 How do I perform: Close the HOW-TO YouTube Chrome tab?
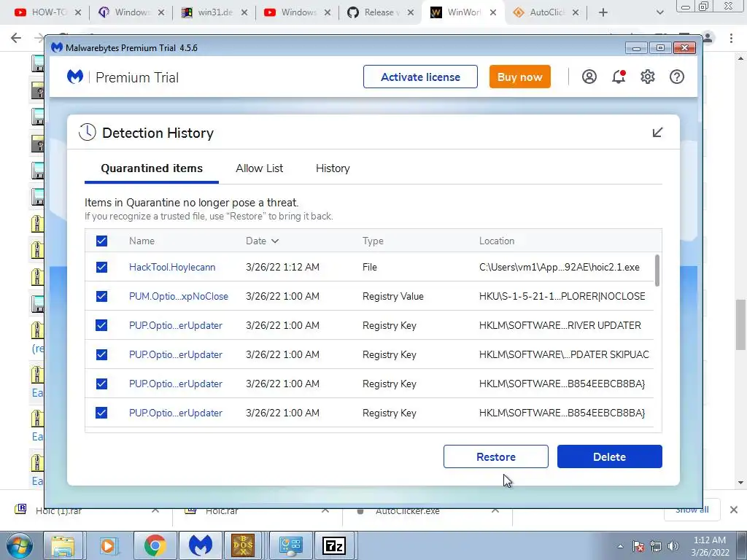78,12
